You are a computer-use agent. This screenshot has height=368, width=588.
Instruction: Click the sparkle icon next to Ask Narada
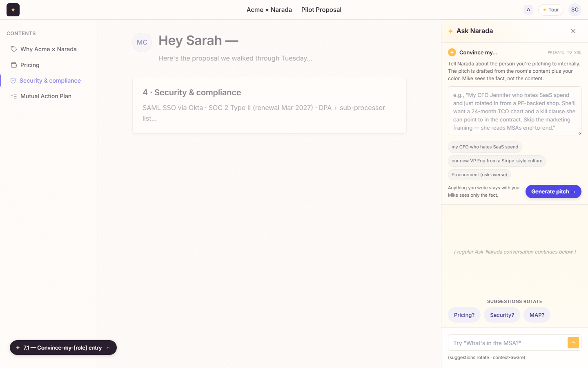click(x=451, y=31)
